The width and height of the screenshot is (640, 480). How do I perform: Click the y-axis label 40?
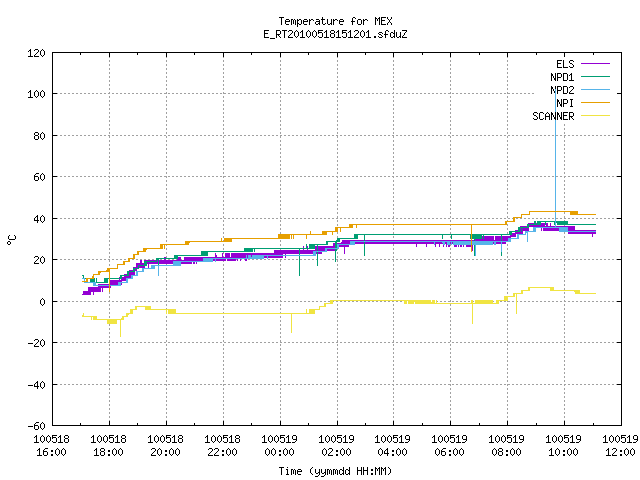point(39,219)
